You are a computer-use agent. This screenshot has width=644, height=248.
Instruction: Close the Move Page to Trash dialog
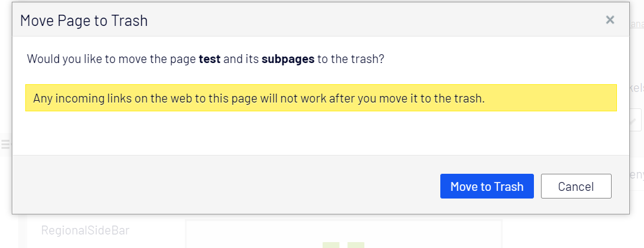[610, 20]
